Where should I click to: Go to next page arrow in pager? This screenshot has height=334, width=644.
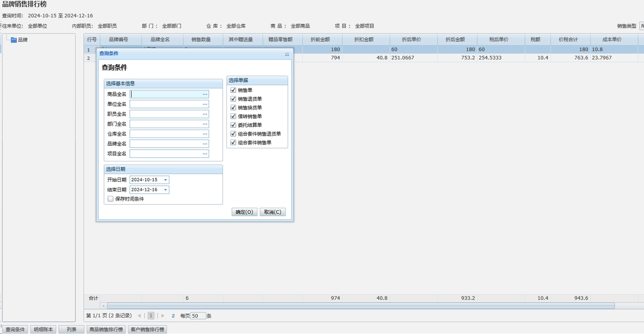[x=163, y=316]
